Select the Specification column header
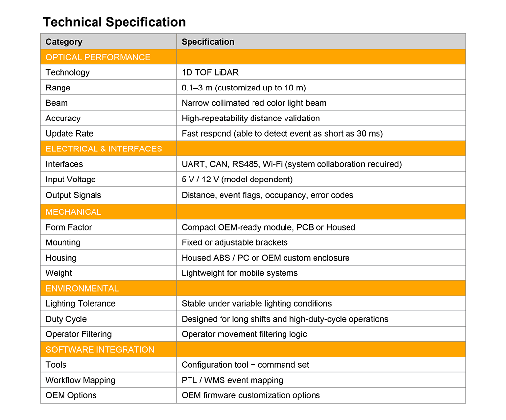 coord(208,42)
